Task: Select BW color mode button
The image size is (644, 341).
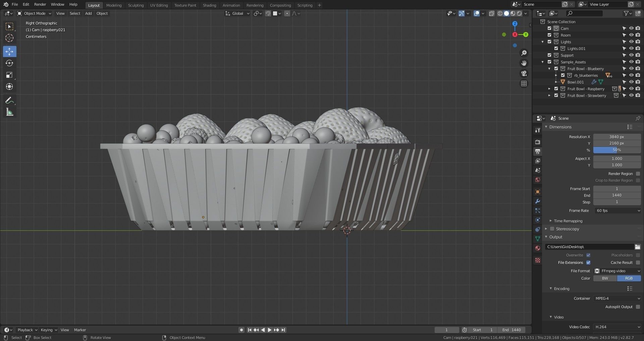Action: click(605, 278)
